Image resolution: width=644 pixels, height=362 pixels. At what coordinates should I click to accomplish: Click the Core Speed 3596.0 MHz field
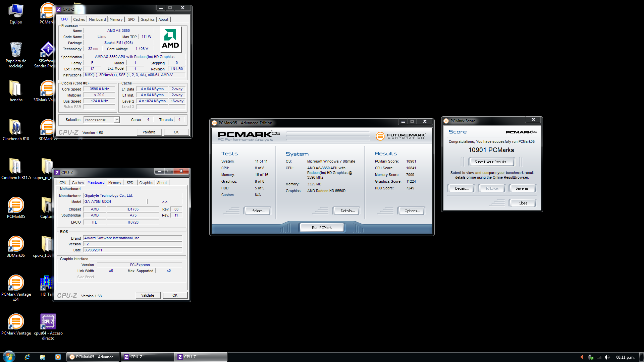click(x=99, y=89)
